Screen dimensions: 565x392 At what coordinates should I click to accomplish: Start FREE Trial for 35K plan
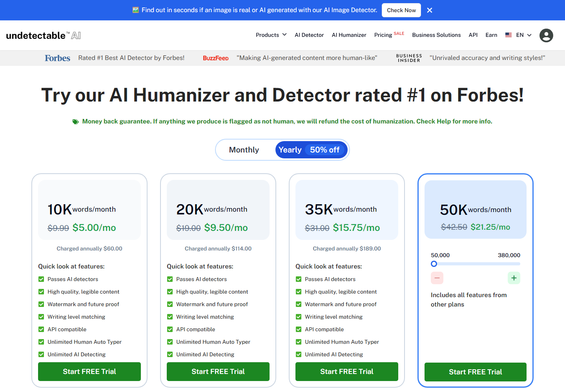coord(347,372)
